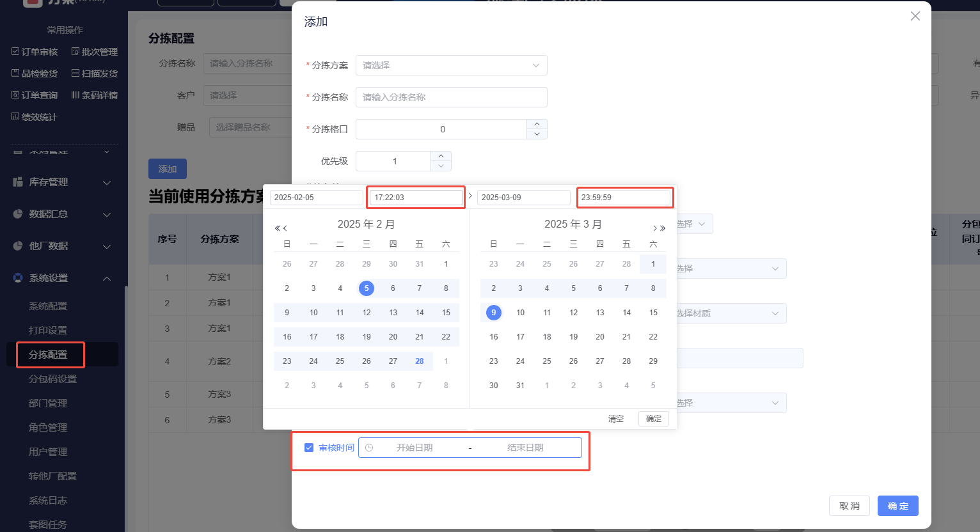The image size is (980, 532).
Task: Decrease the 分拣格口 value
Action: tap(537, 134)
